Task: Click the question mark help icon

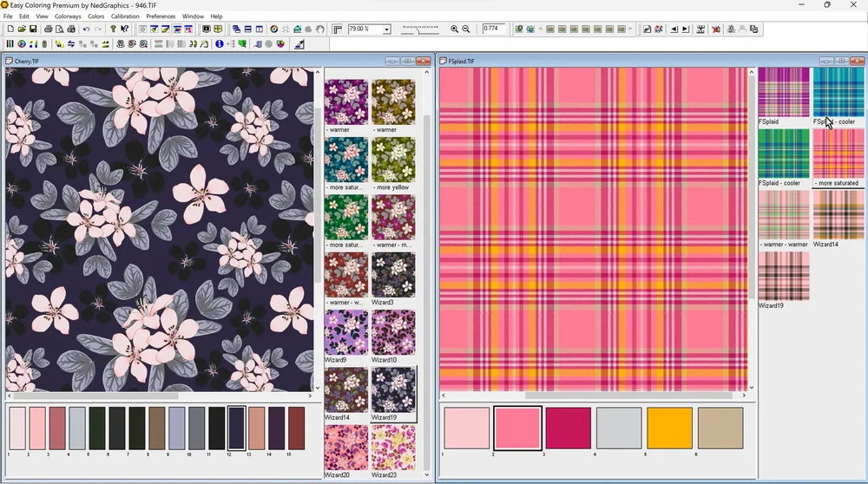Action: click(113, 29)
